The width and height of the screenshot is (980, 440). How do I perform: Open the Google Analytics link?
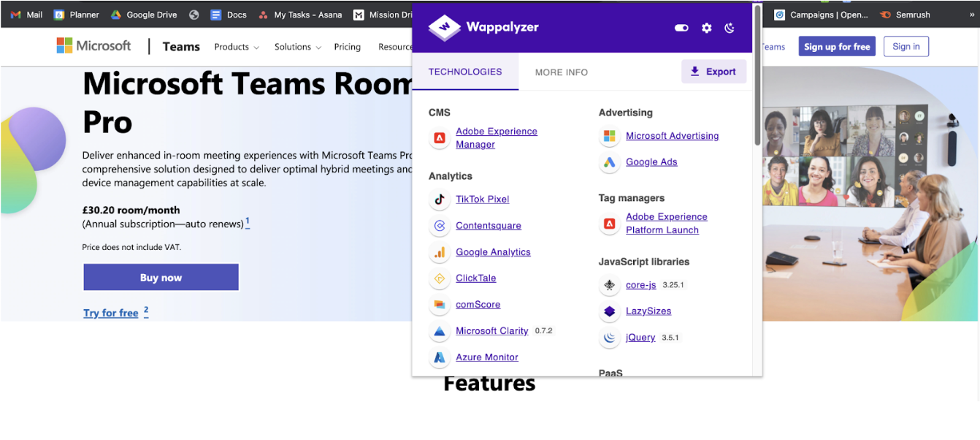point(493,252)
